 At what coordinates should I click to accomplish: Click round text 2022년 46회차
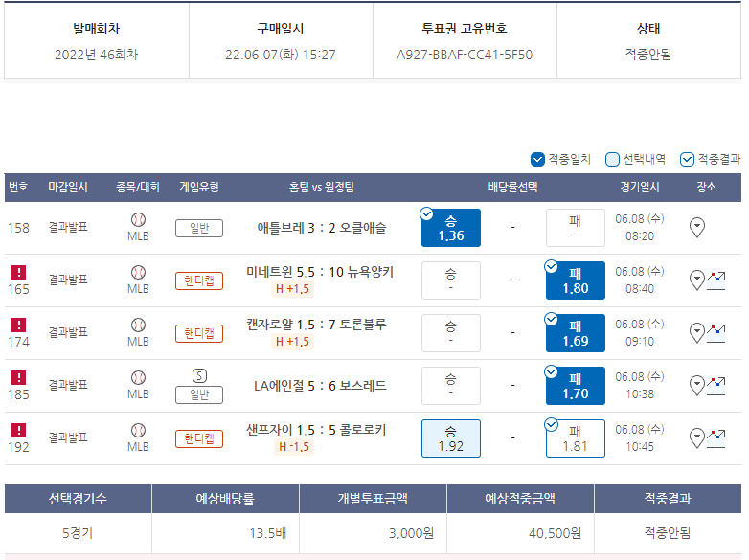(96, 55)
